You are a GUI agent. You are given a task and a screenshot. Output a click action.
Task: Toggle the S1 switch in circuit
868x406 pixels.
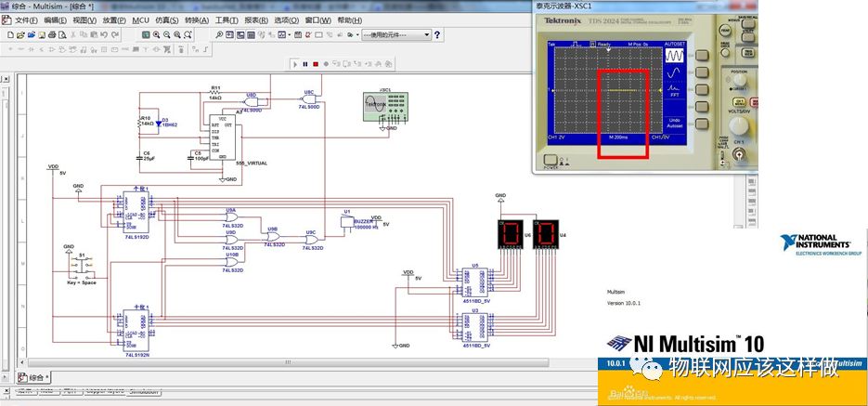82,266
